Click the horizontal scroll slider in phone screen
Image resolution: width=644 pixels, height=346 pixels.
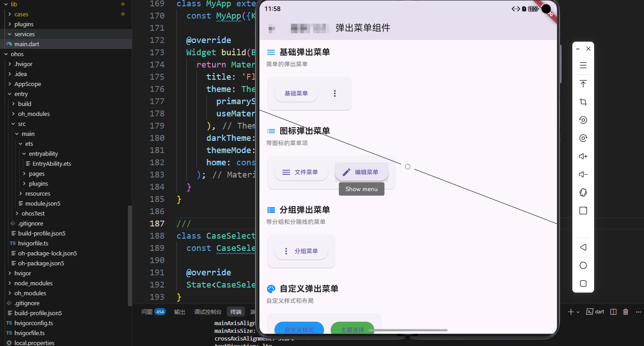pyautogui.click(x=408, y=331)
